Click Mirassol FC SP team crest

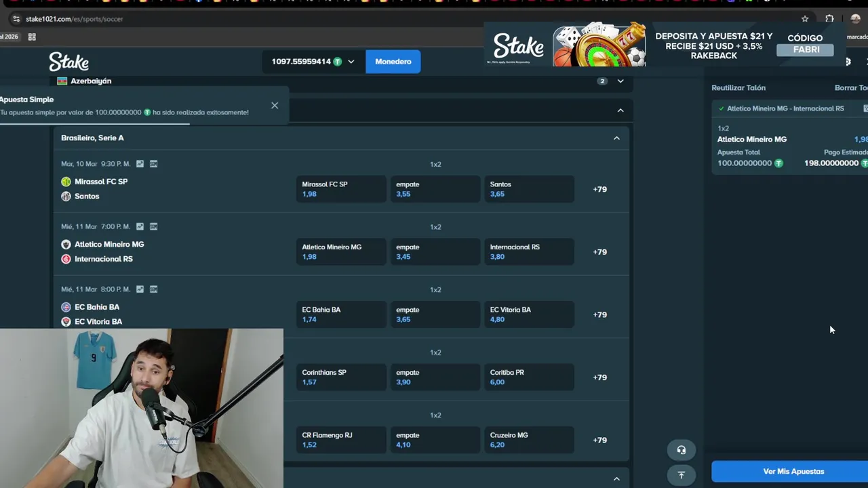pos(66,182)
